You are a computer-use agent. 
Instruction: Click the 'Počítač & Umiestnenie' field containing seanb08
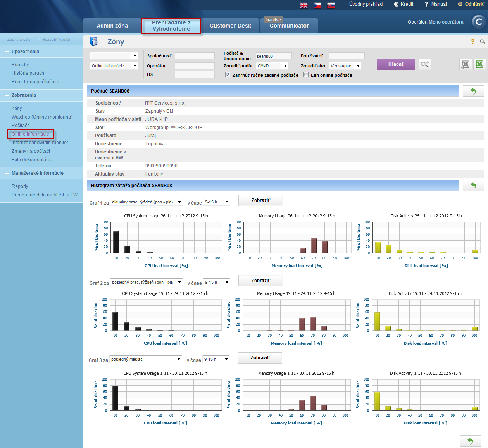pyautogui.click(x=273, y=56)
